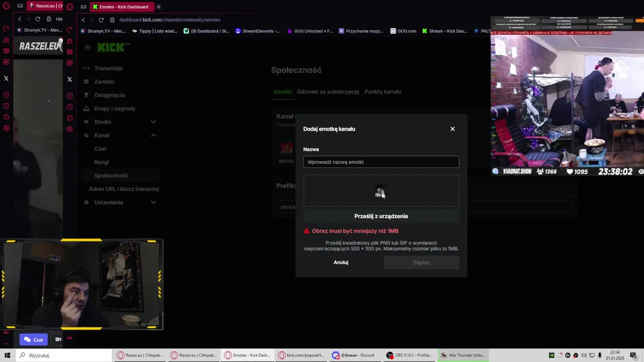
Task: Open Adres URL i klucz transmisji
Action: [x=124, y=189]
